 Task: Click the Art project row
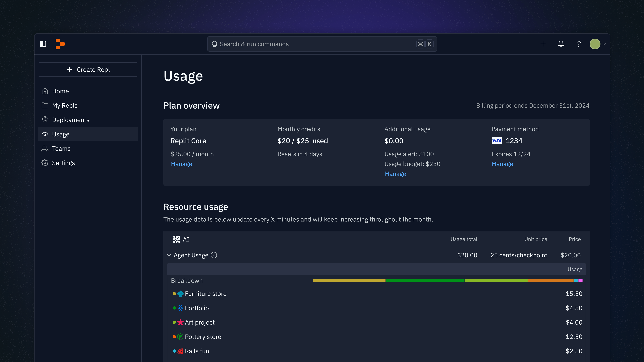pyautogui.click(x=377, y=322)
